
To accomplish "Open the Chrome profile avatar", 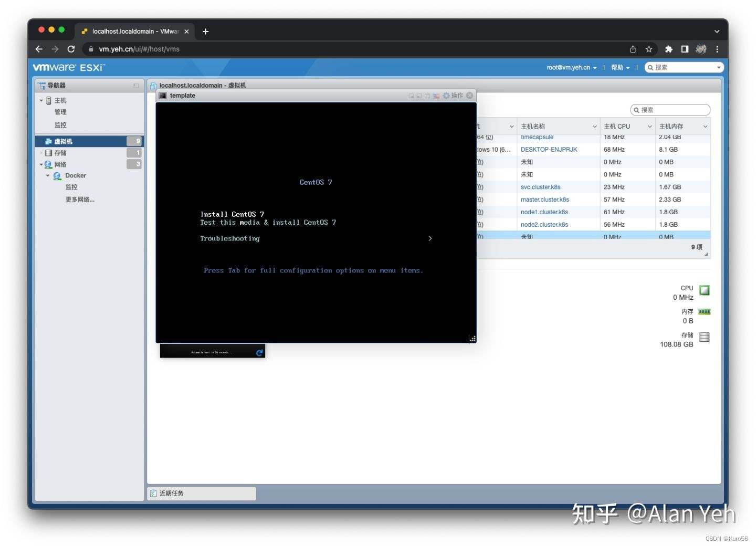I will point(701,49).
